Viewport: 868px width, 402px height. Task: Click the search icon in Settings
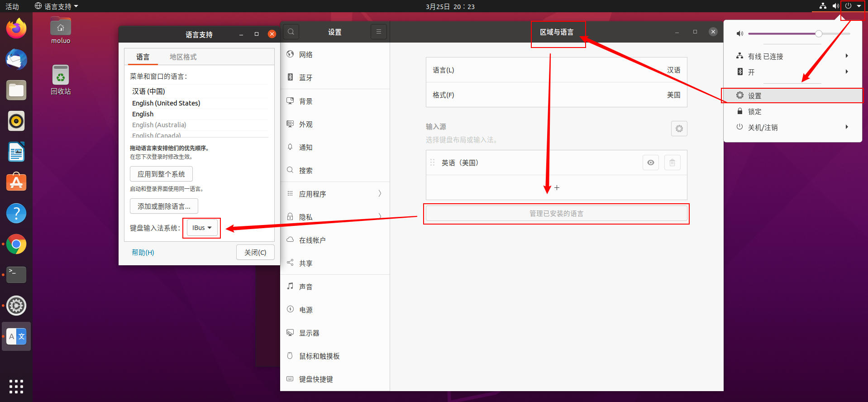291,32
